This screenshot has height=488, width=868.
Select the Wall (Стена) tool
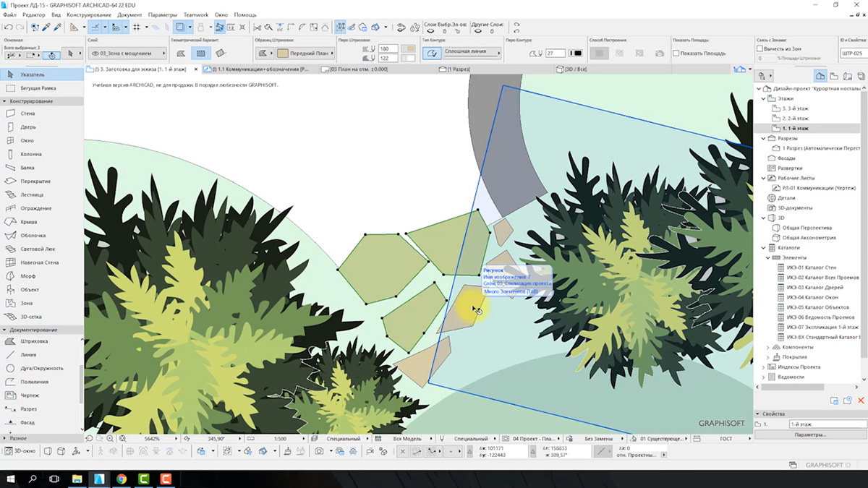pos(27,114)
